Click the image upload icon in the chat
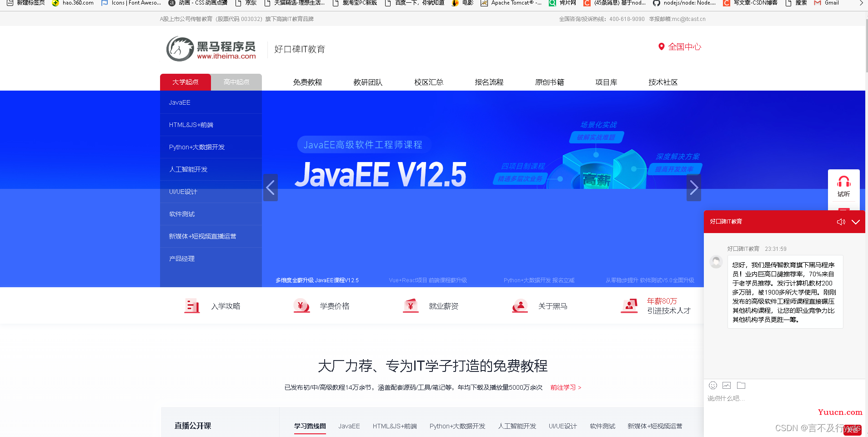This screenshot has width=868, height=437. 727,386
